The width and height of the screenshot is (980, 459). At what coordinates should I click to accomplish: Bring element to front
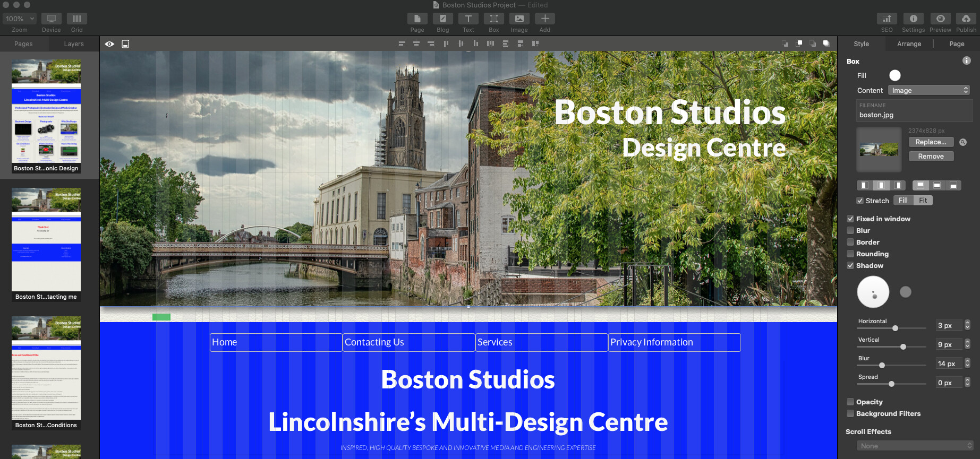point(826,44)
